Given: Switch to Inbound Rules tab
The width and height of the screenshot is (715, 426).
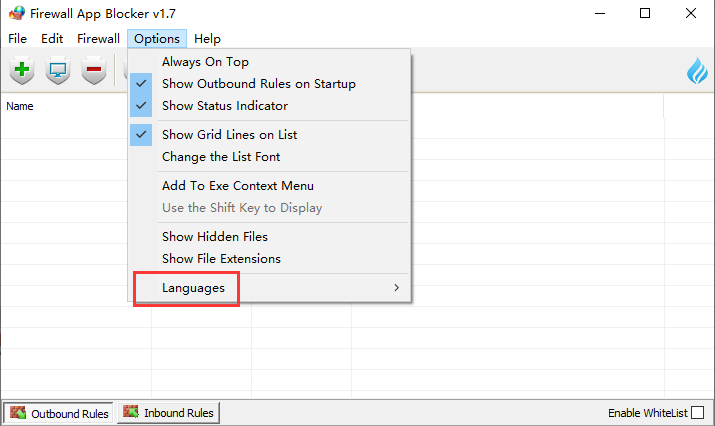Looking at the screenshot, I should pyautogui.click(x=169, y=413).
